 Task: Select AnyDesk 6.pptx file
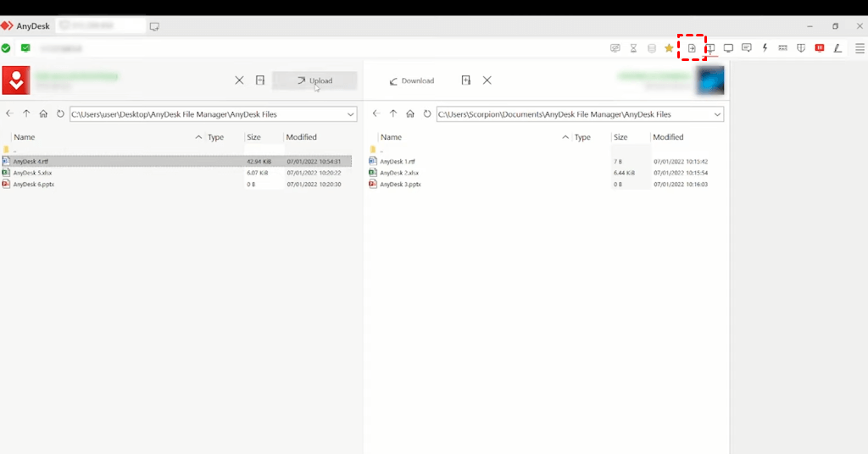[x=176, y=184]
